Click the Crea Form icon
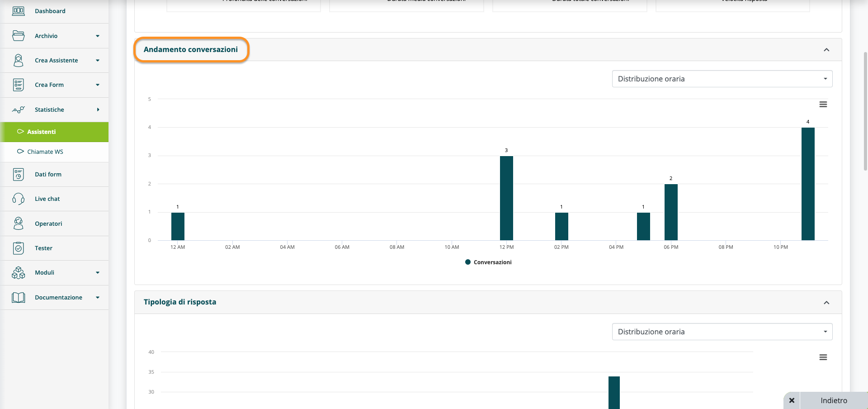868x409 pixels. 19,85
